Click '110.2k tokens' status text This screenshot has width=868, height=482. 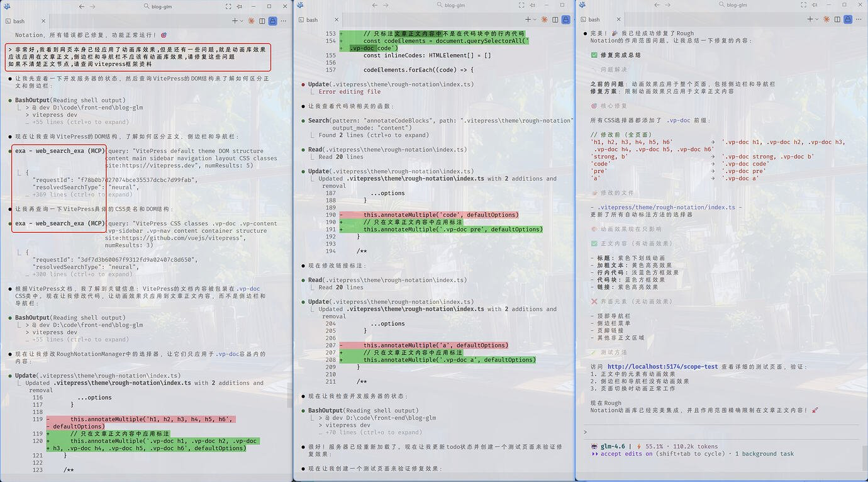point(696,447)
